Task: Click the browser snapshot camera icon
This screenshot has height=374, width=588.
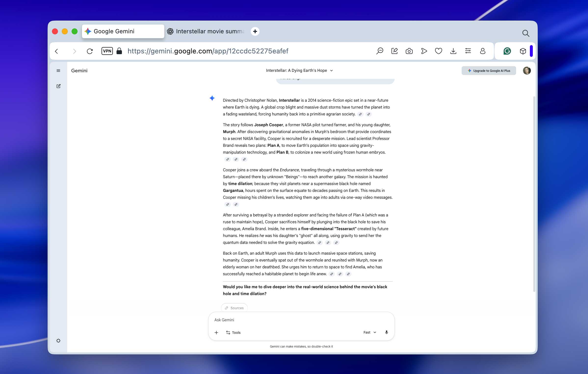Action: [409, 51]
